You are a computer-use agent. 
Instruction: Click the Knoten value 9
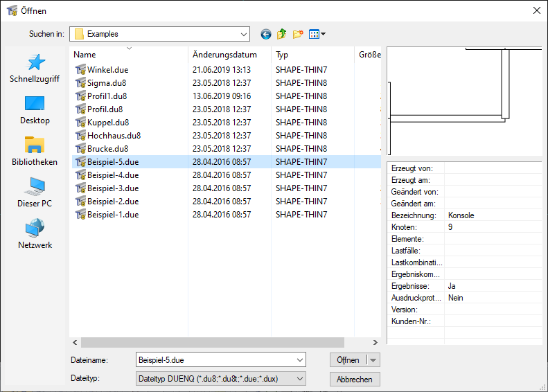click(450, 227)
